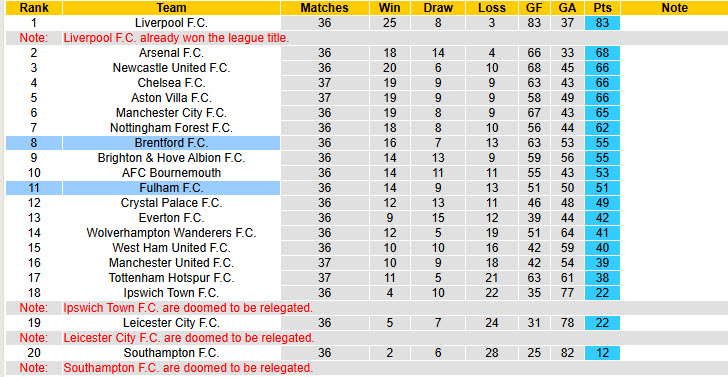Click Liverpool's 83 points cell
The width and height of the screenshot is (728, 377).
coord(602,23)
